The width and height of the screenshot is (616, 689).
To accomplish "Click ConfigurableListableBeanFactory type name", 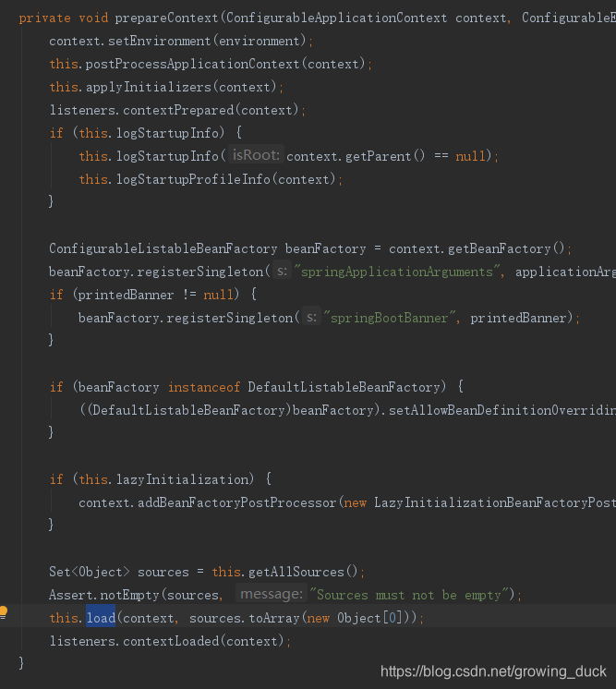I will tap(163, 248).
